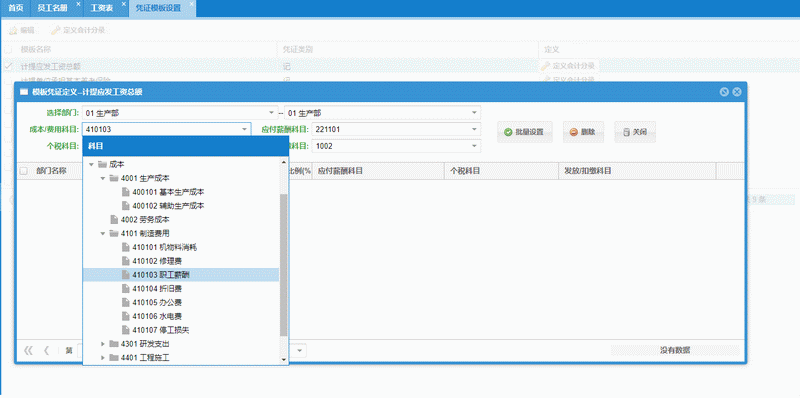Click the 没有数据 status text
This screenshot has width=800, height=398.
point(674,350)
